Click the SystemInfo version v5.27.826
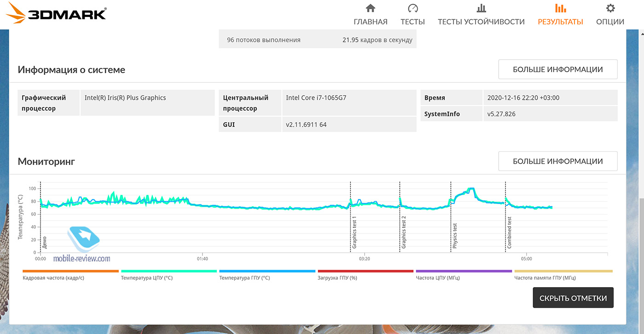This screenshot has height=334, width=644. coord(501,114)
